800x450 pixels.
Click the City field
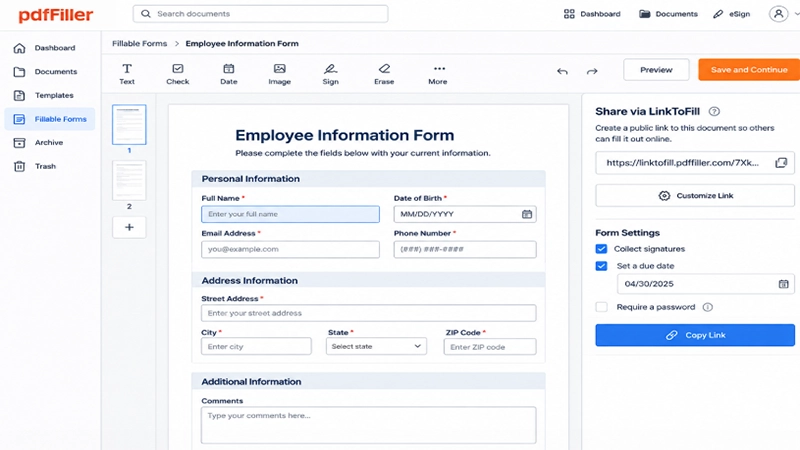[256, 346]
